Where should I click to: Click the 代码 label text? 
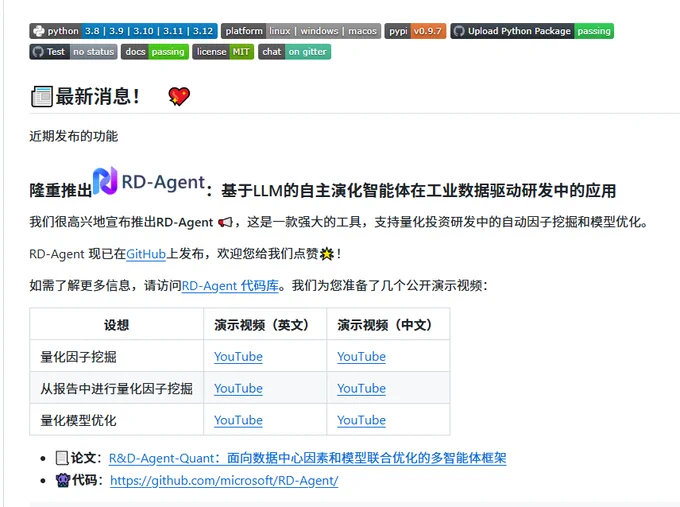tap(88, 480)
